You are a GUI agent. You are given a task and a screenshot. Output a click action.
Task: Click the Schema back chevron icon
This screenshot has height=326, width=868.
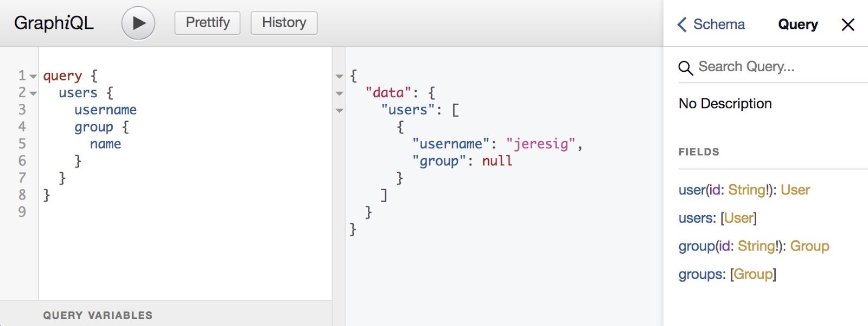tap(682, 24)
